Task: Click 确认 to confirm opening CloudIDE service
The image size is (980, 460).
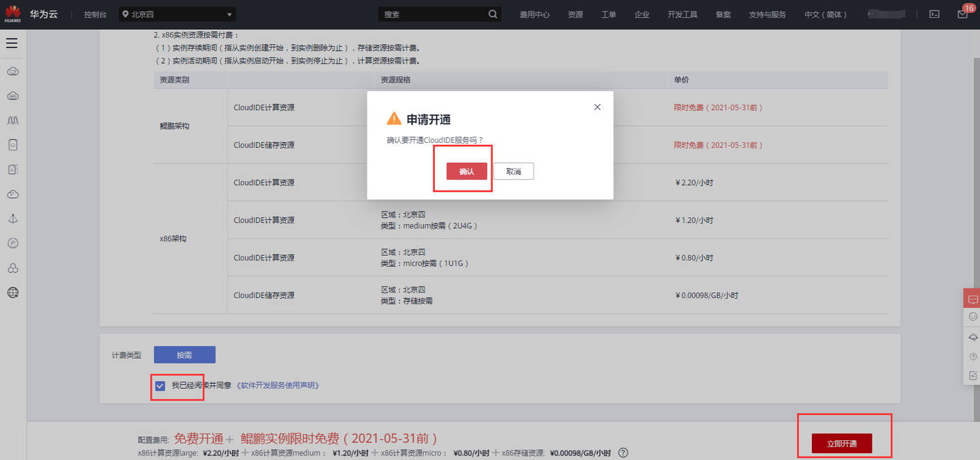Action: coord(466,171)
